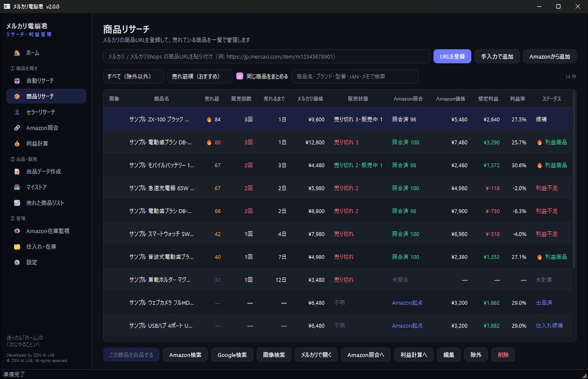Click the メルカリで開く button
The height and width of the screenshot is (379, 588).
pyautogui.click(x=316, y=355)
